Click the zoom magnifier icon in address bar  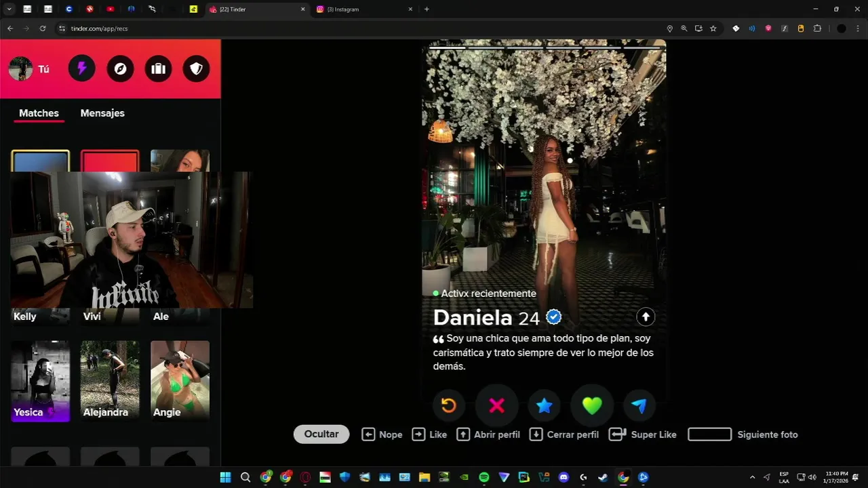[684, 28]
